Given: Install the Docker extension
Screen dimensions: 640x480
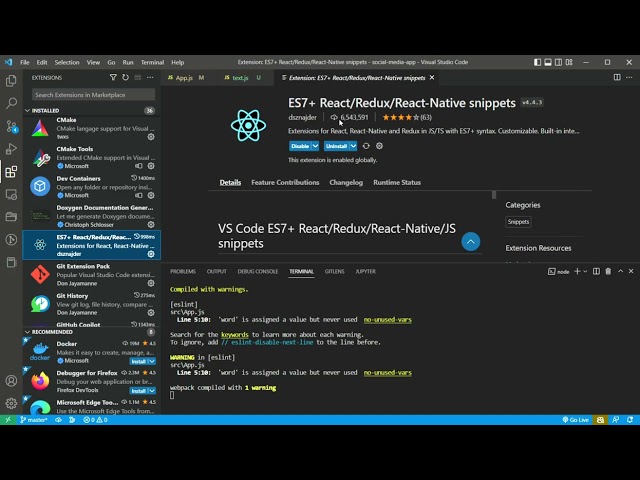Looking at the screenshot, I should tap(139, 362).
